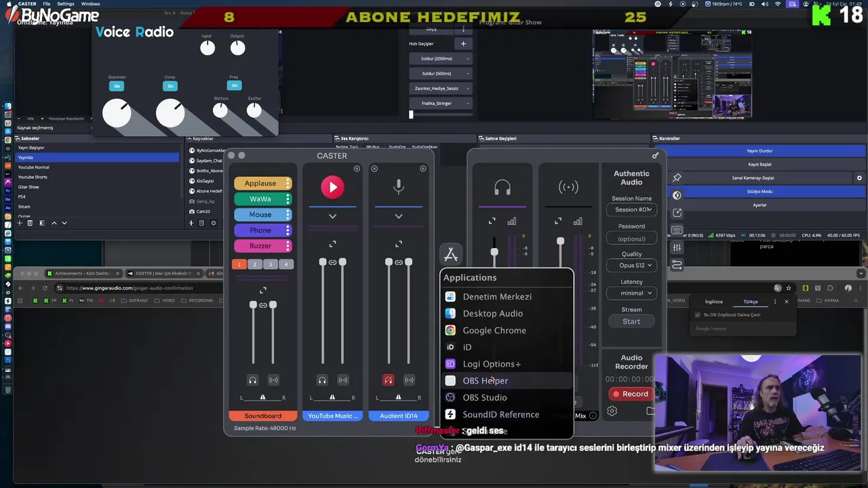Open the Applications source picker icon in CASTER
The image size is (868, 488).
451,255
